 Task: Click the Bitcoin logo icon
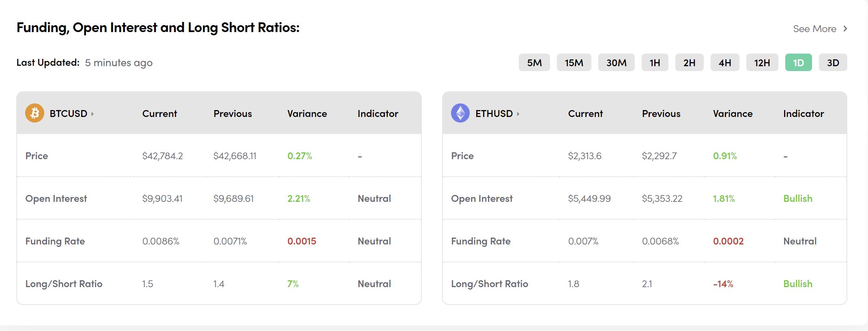34,113
